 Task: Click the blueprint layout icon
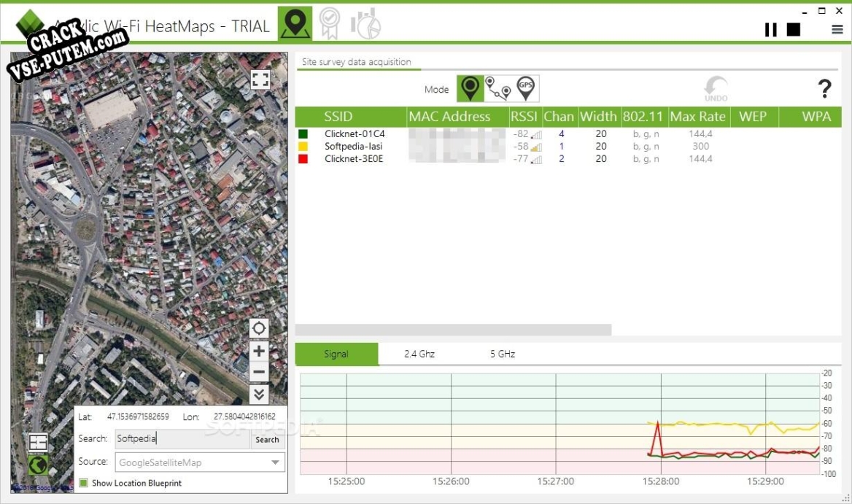pyautogui.click(x=38, y=443)
